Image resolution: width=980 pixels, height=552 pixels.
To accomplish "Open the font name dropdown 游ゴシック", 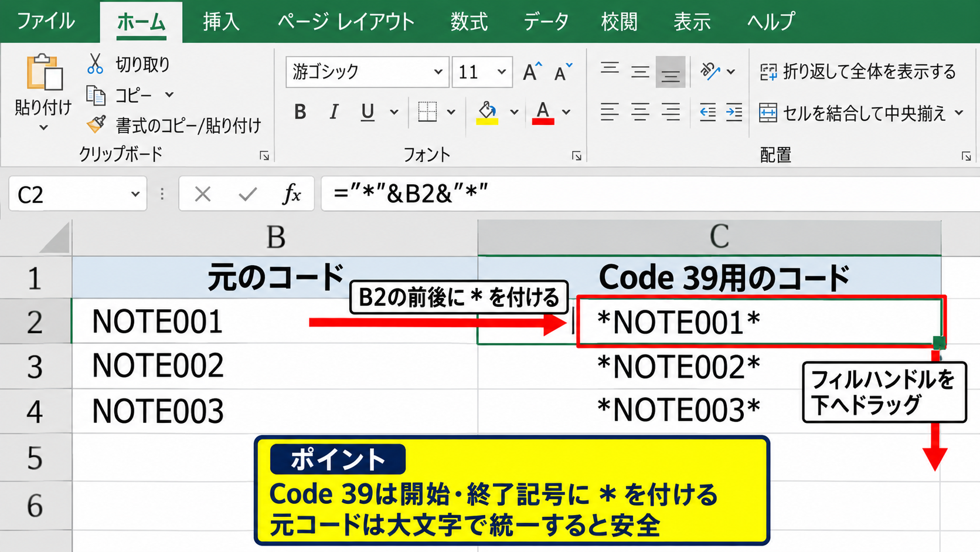I will [438, 72].
